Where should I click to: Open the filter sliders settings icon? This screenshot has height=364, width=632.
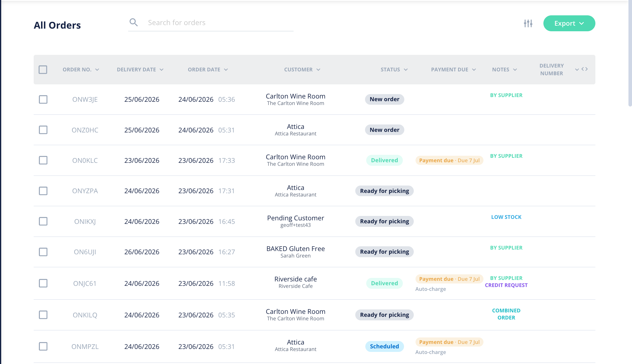point(528,23)
